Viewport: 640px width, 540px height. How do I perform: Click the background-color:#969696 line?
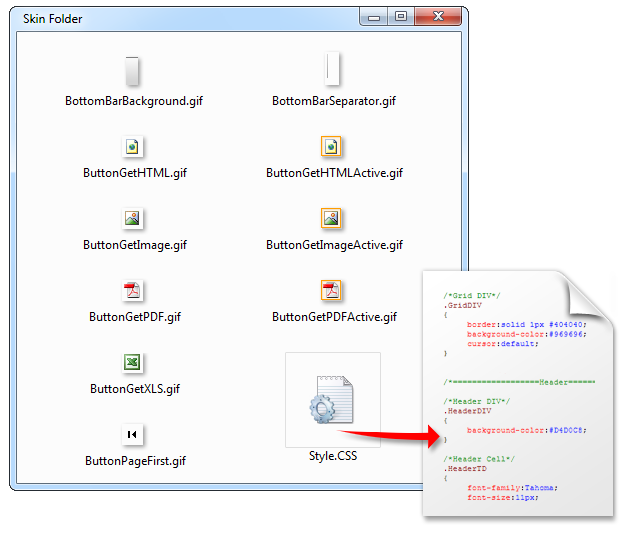(527, 334)
